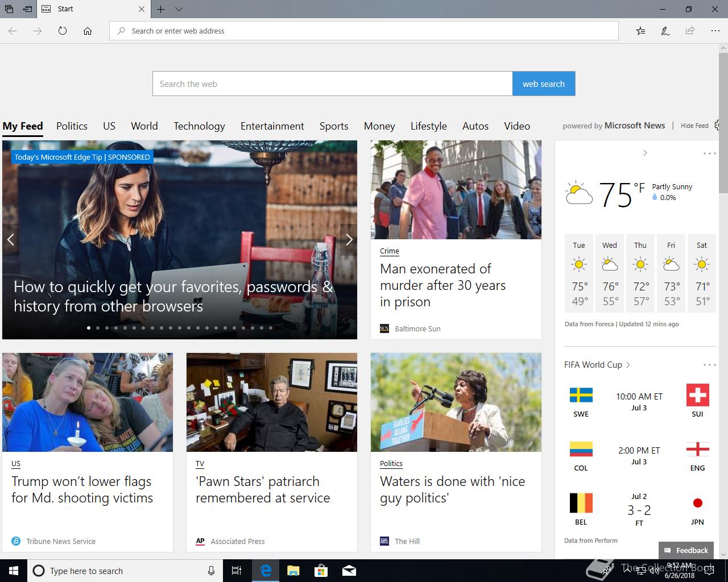Click the Edge taskbar icon
The height and width of the screenshot is (582, 728).
point(266,571)
